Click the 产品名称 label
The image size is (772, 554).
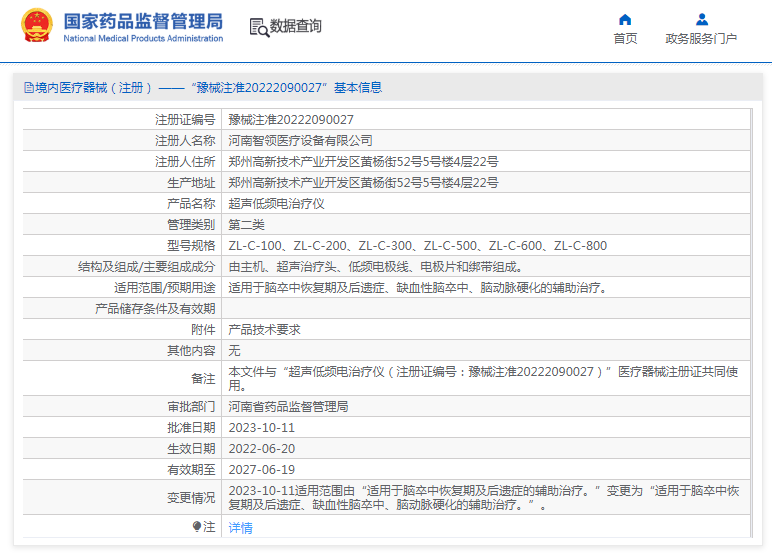(191, 204)
